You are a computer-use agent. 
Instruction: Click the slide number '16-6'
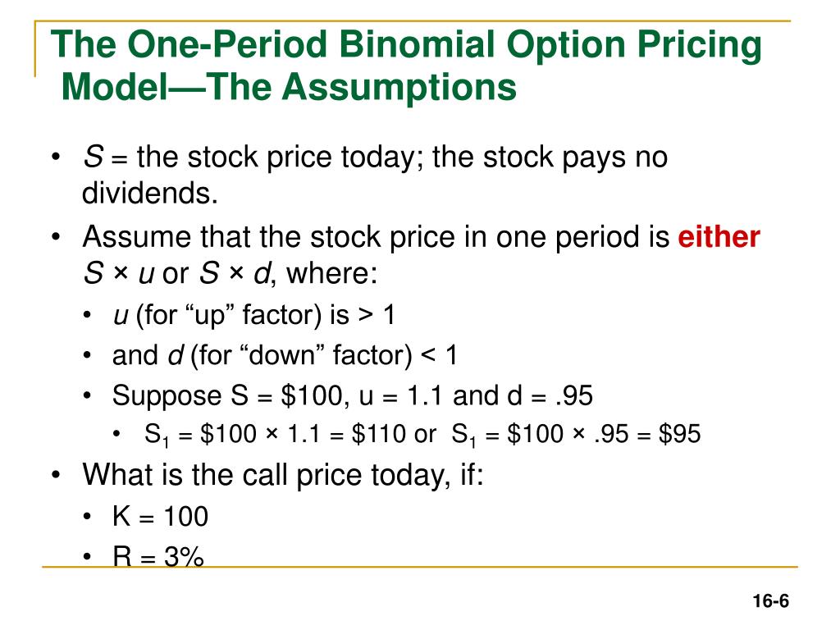tap(770, 601)
